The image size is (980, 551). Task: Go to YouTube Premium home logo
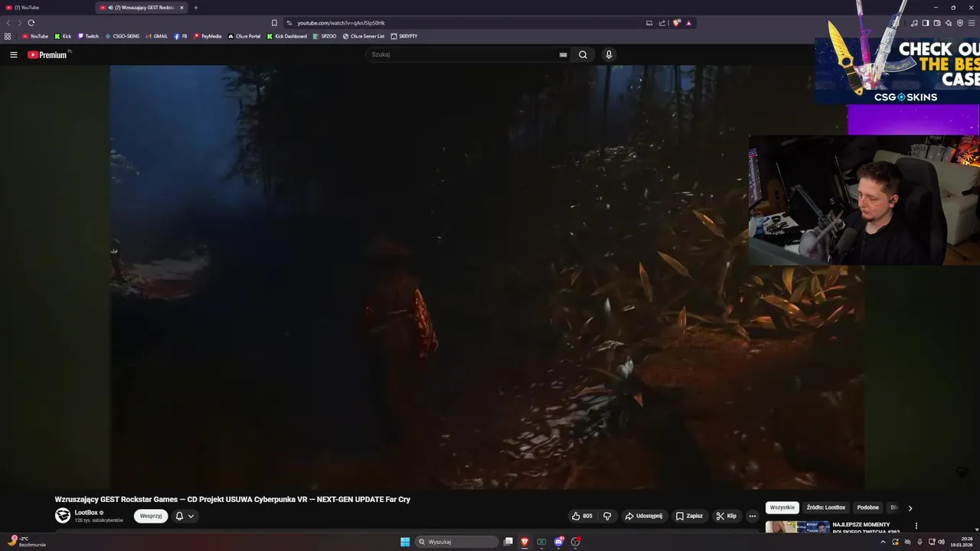pos(47,54)
